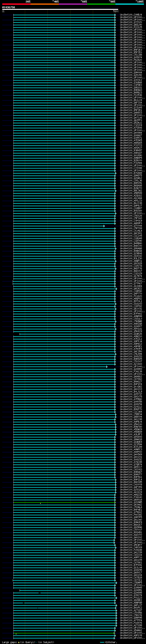Image resolution: width=146 pixels, height=644 pixels.
Task: Select hit label UniRef100_Q6C9V1
Action: click(x=131, y=233)
